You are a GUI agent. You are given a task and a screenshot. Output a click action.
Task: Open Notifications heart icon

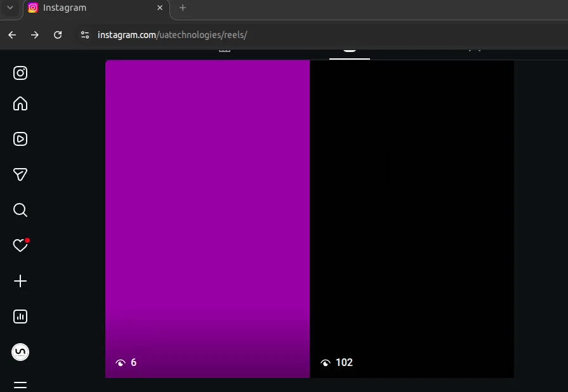click(x=20, y=245)
